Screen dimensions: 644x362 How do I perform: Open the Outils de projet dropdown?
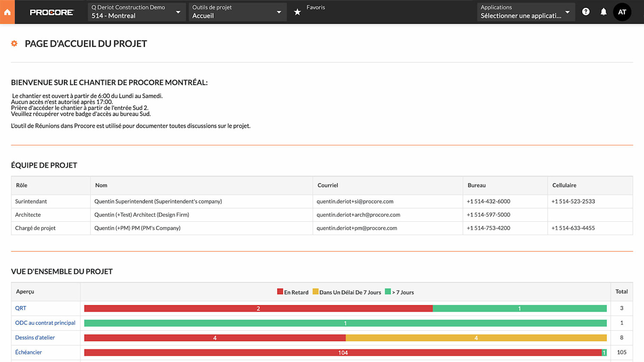point(237,12)
